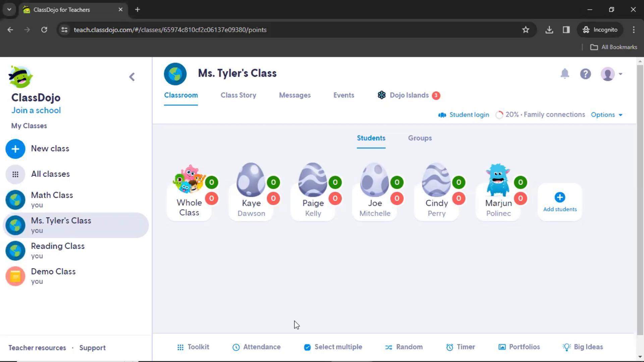The image size is (644, 362).
Task: Open Big Ideas tool
Action: (583, 347)
